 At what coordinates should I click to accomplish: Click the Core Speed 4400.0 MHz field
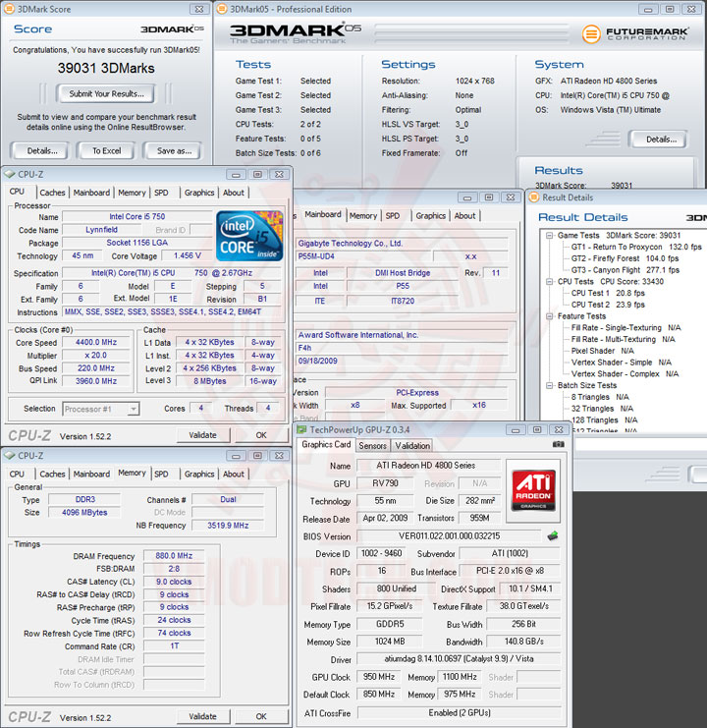pos(96,342)
